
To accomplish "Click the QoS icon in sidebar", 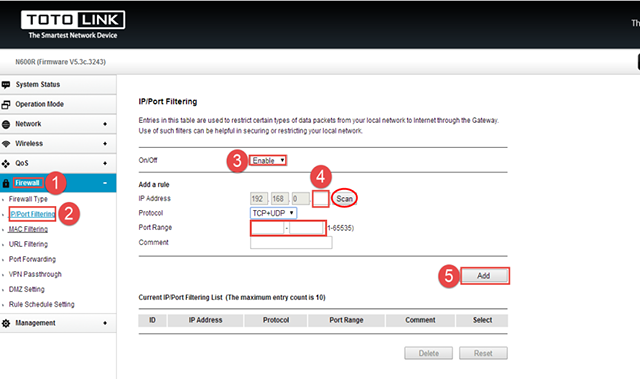I will pos(6,164).
